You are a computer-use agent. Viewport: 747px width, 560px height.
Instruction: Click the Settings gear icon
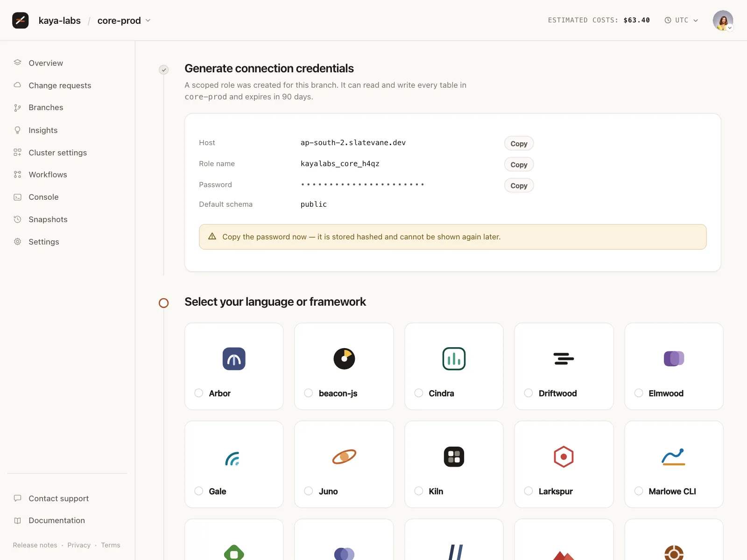(x=18, y=242)
